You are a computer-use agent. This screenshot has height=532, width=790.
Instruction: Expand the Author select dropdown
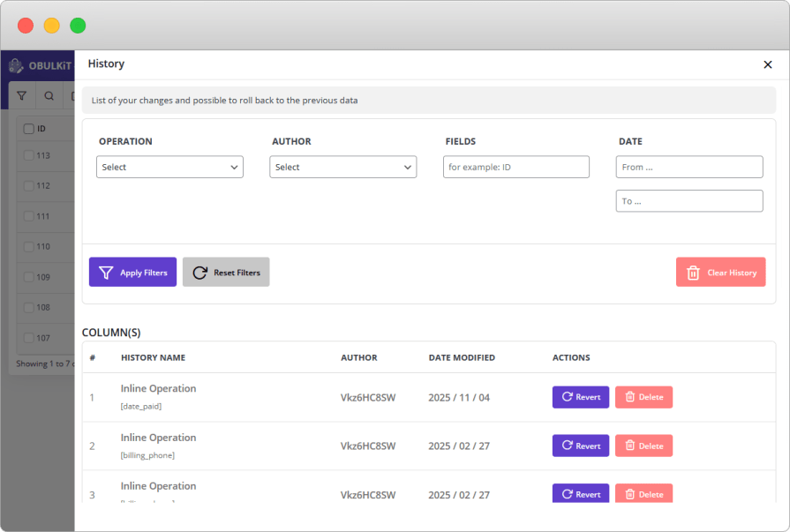[342, 167]
